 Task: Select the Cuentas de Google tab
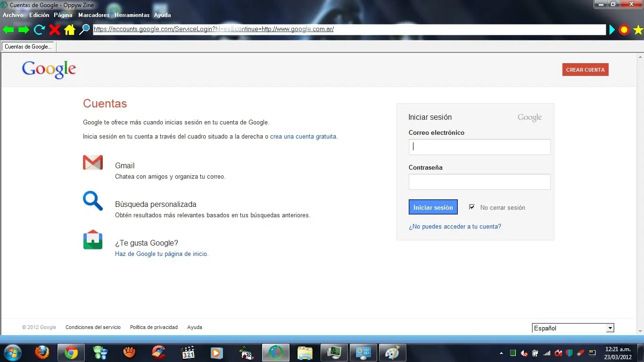28,47
